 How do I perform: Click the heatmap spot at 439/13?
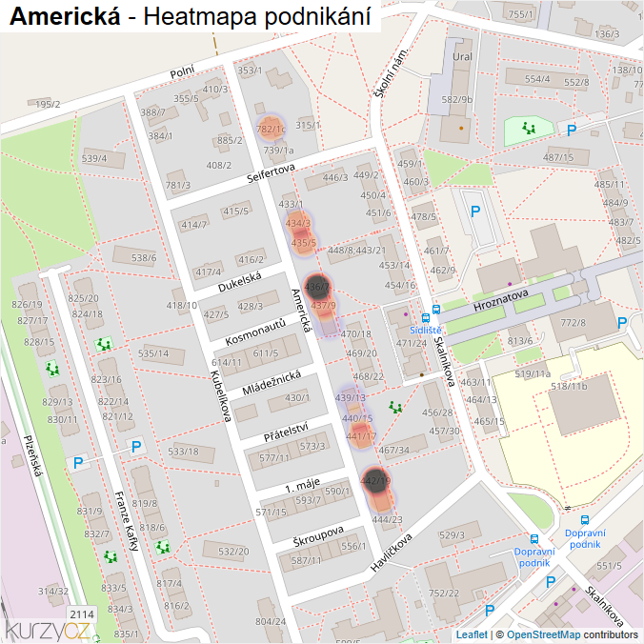pos(351,397)
